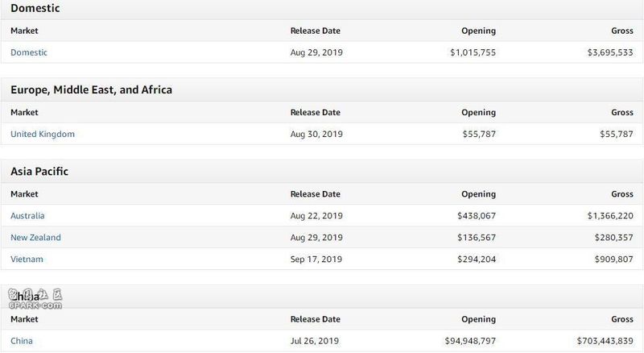Click Australia gross value $1,366,220
The width and height of the screenshot is (644, 353).
[x=609, y=216]
